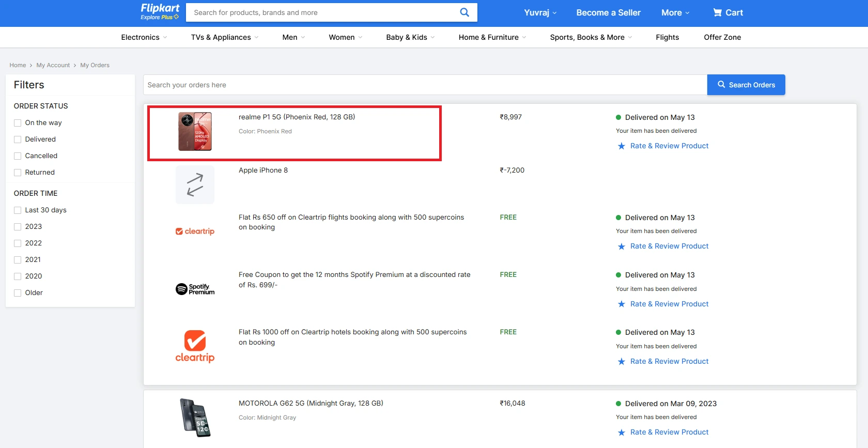Open the Flat Rs 1000 off Cleartrip hotels offer
Viewport: 868px width, 448px height.
[x=353, y=337]
